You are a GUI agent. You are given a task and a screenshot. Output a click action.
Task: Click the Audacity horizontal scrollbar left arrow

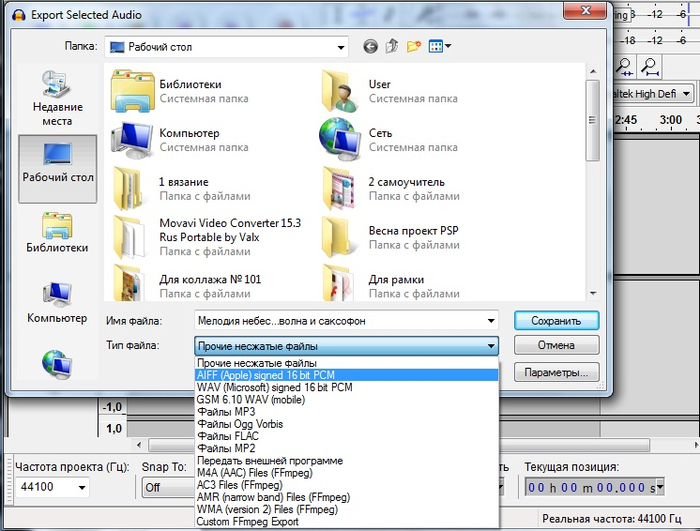click(139, 445)
